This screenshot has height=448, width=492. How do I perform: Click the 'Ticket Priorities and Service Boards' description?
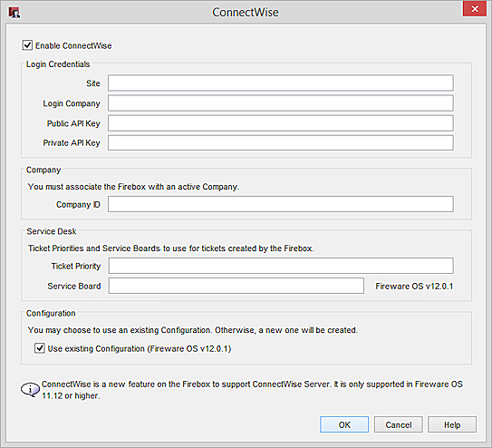pyautogui.click(x=171, y=248)
